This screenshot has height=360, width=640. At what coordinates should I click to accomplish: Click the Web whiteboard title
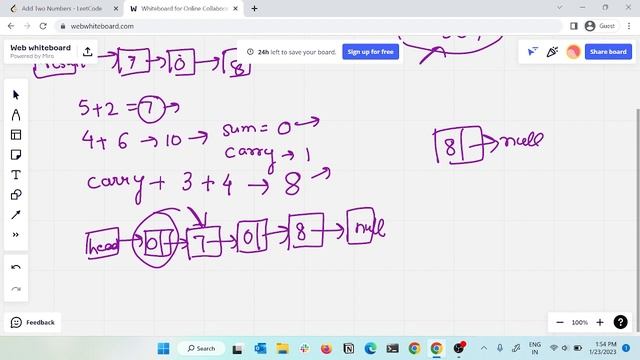coord(40,48)
